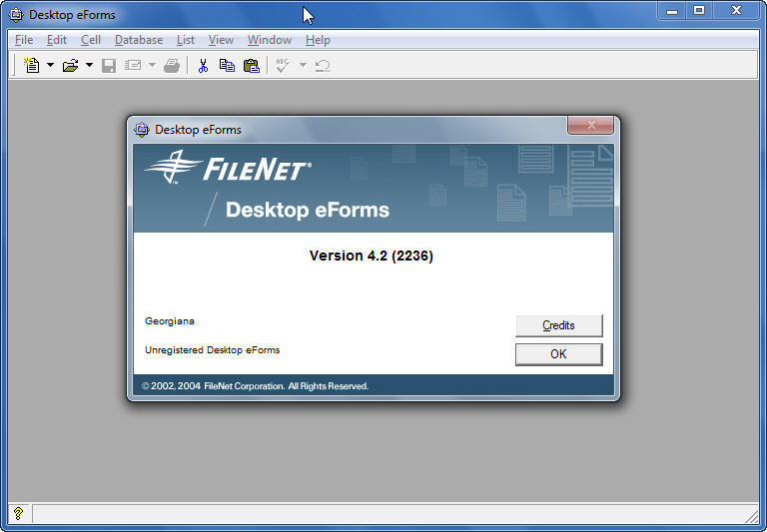Image resolution: width=767 pixels, height=532 pixels.
Task: Click the Credits button
Action: coord(558,325)
